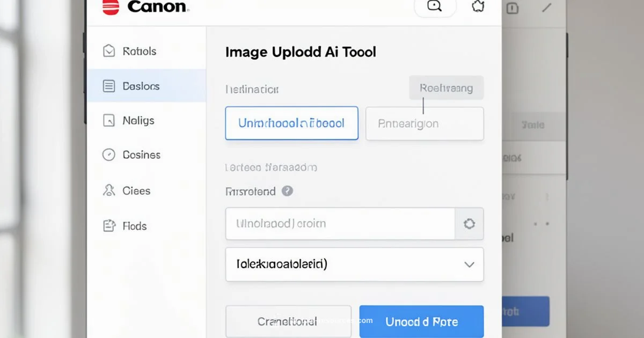Expand the Tolekkaoaolesid dropdown
This screenshot has width=644, height=338.
354,264
